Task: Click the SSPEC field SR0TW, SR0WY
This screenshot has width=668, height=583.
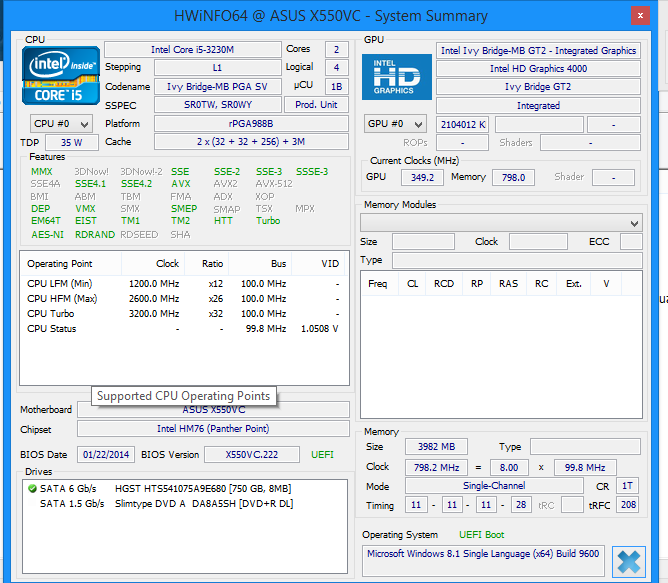Action: pos(217,105)
